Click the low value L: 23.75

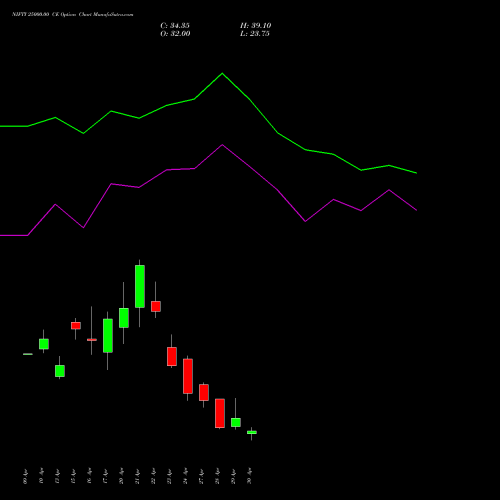255,34
